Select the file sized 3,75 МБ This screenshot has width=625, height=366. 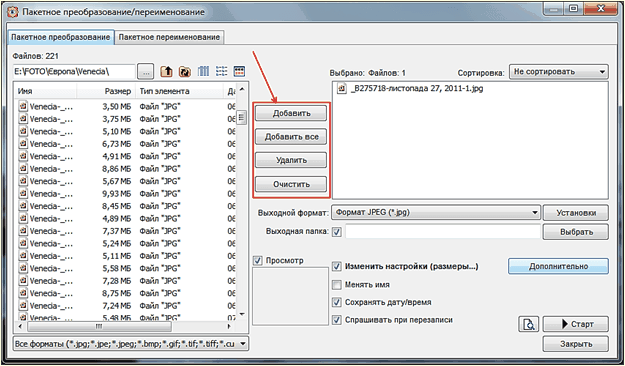(x=126, y=119)
